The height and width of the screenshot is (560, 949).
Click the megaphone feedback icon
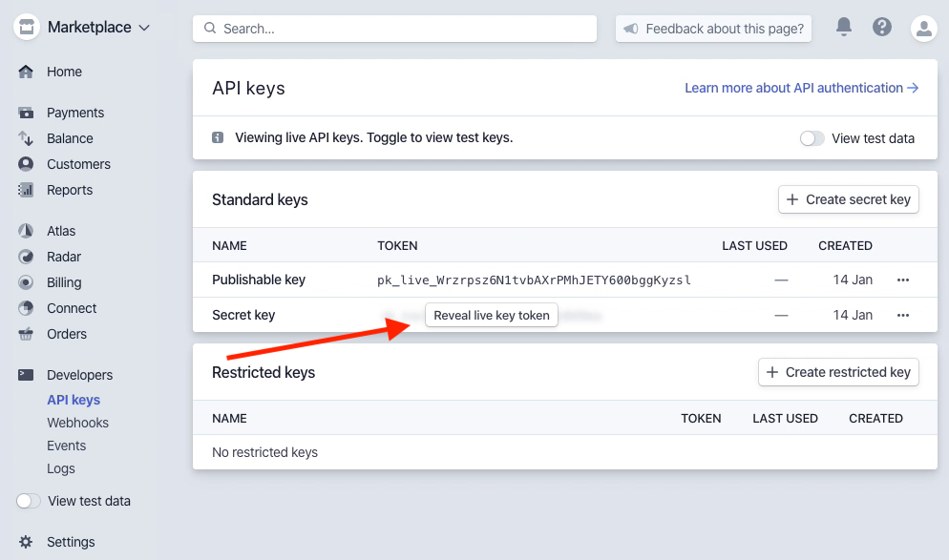coord(631,29)
